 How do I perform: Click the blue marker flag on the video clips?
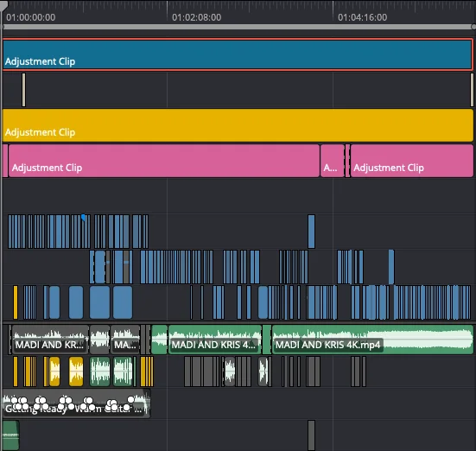tap(84, 217)
